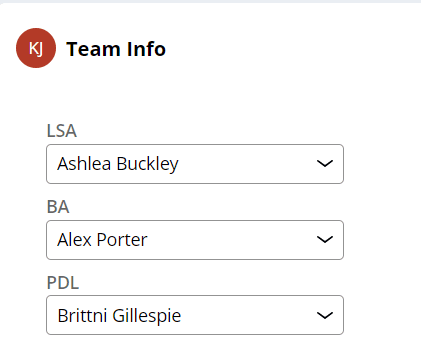
Task: Expand BA selector via its down arrow
Action: tap(325, 240)
